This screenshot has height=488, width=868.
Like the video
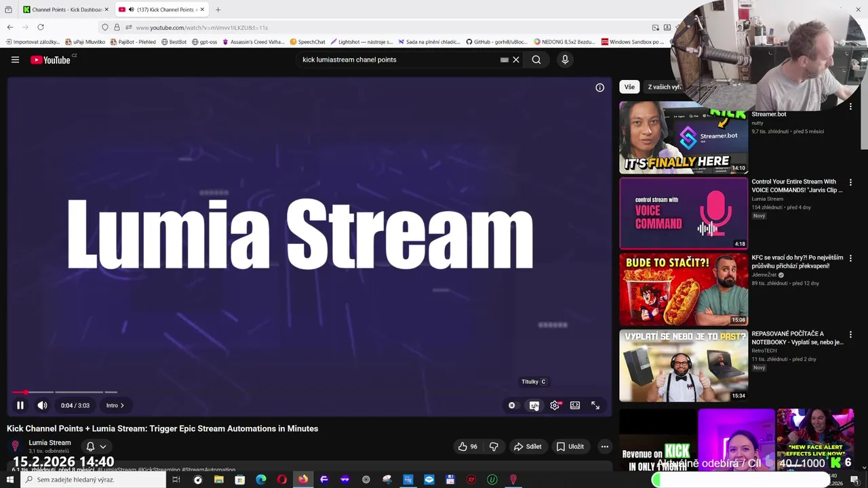coord(468,447)
